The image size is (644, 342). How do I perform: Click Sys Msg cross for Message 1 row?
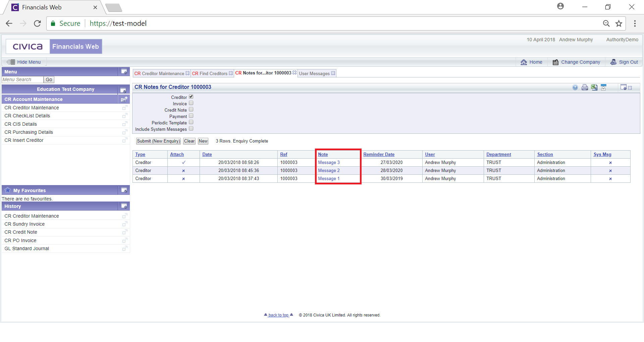[x=610, y=179]
